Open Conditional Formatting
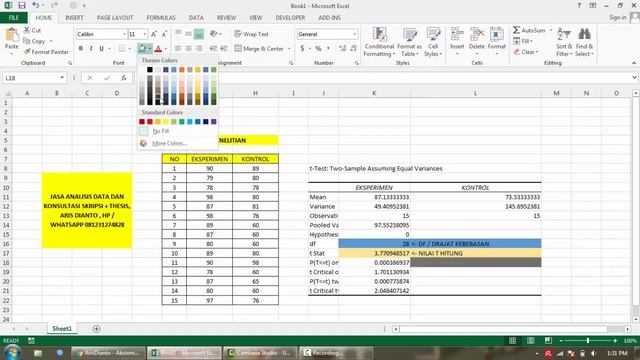Image resolution: width=640 pixels, height=360 pixels. 379,42
